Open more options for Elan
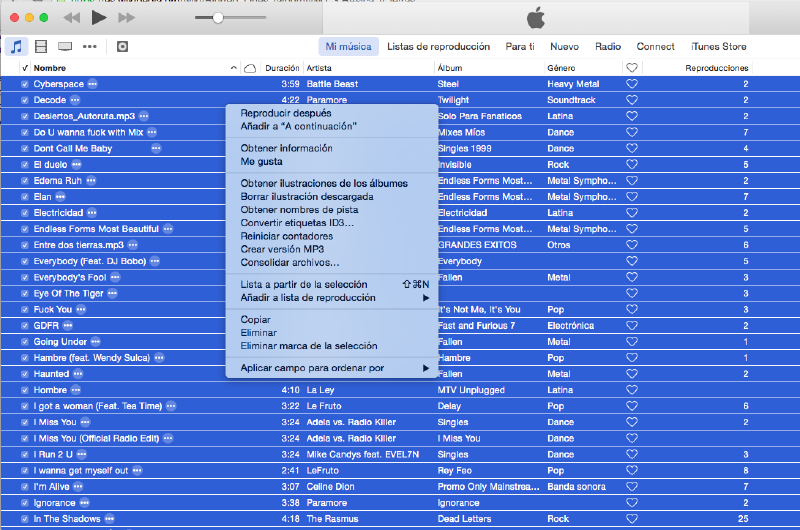 (60, 196)
